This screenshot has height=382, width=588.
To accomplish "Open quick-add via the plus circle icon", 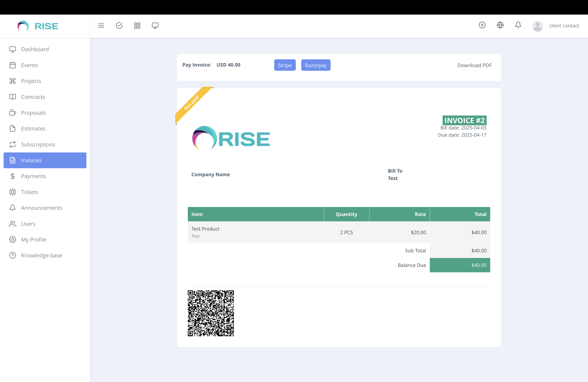I will (482, 25).
